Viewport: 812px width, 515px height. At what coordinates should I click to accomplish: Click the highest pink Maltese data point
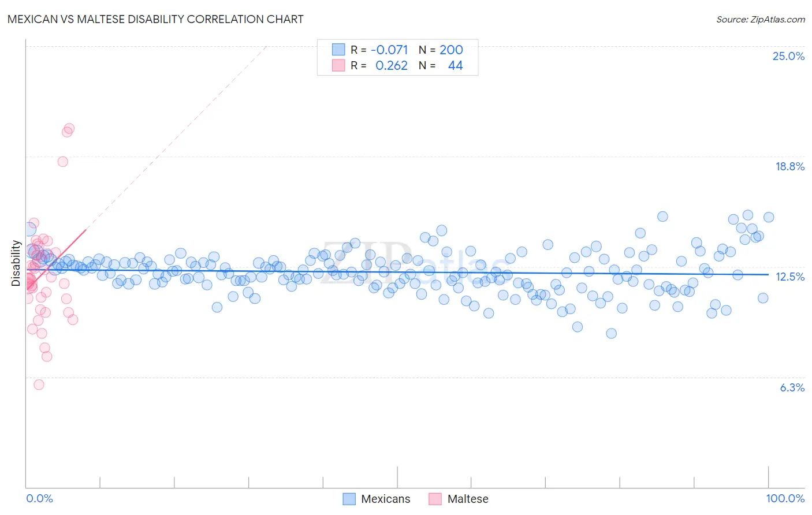(x=69, y=129)
